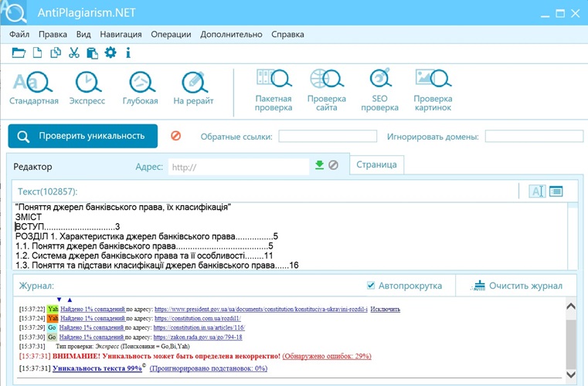Click Проигнорировано подстановок: 0% link
The height and width of the screenshot is (386, 588).
pyautogui.click(x=209, y=368)
